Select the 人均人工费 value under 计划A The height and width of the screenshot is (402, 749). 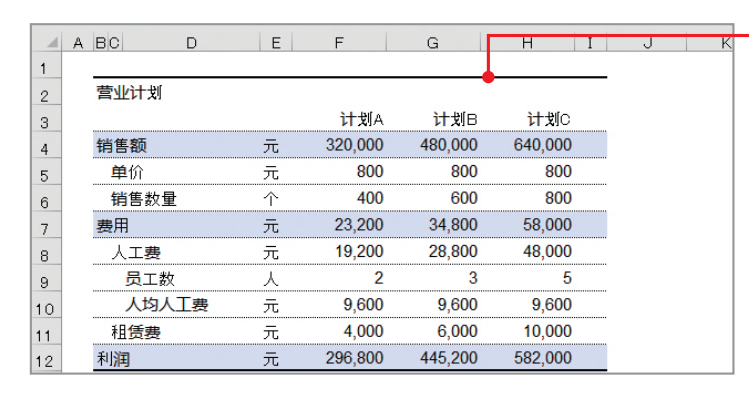tap(363, 305)
